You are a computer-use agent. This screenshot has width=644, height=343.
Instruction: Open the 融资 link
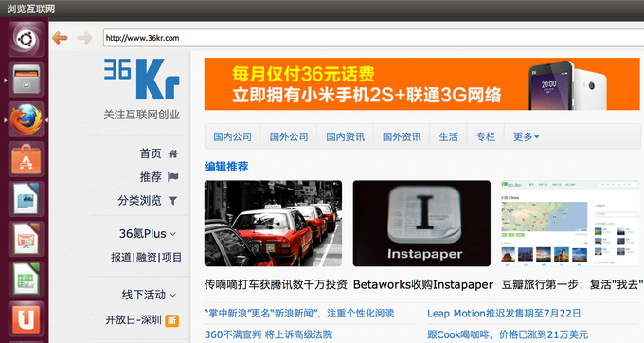point(146,257)
